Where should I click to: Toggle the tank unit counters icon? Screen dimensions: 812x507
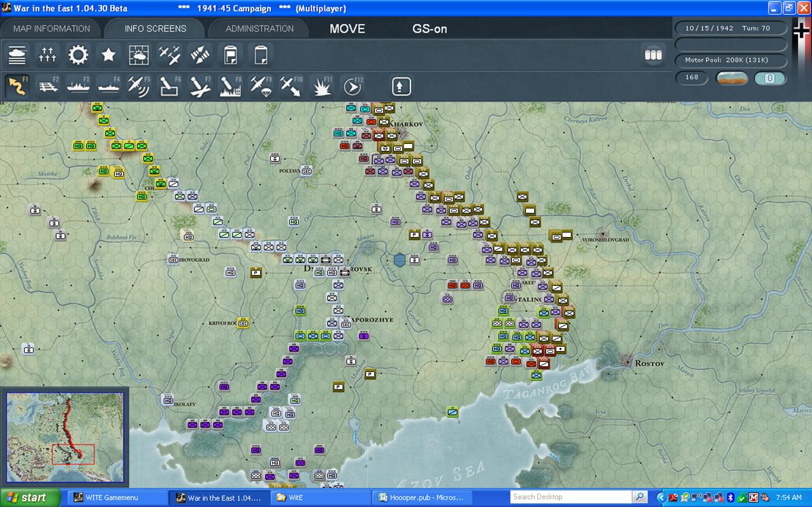click(x=17, y=55)
